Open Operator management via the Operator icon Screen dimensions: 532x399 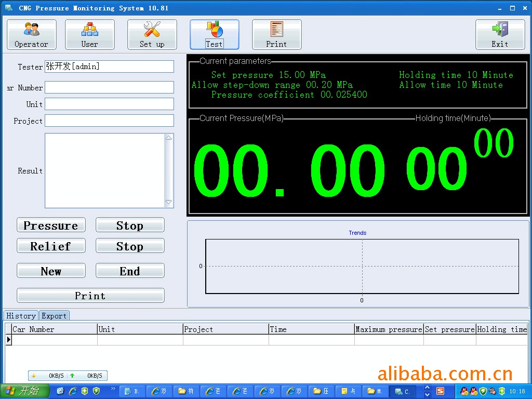tap(31, 34)
